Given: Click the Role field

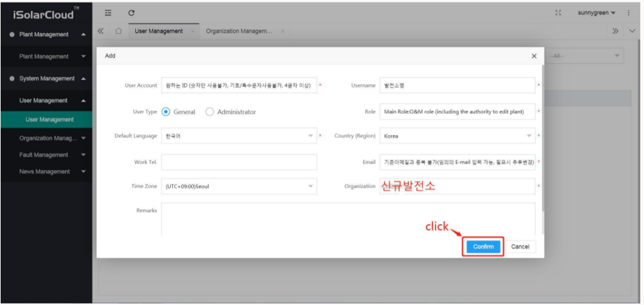Looking at the screenshot, I should point(458,111).
